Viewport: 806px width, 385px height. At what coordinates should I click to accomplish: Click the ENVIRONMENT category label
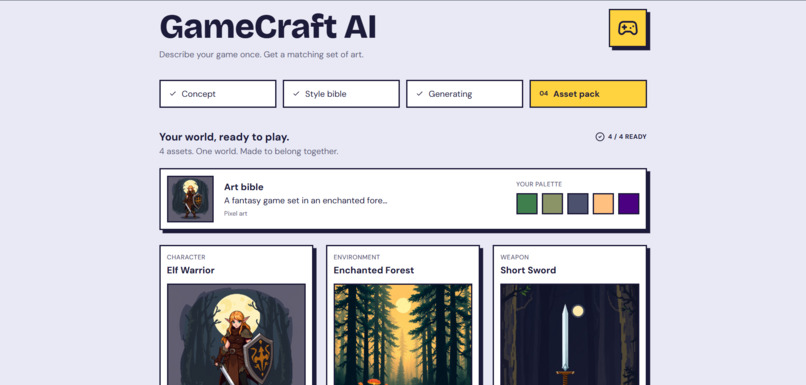point(357,257)
